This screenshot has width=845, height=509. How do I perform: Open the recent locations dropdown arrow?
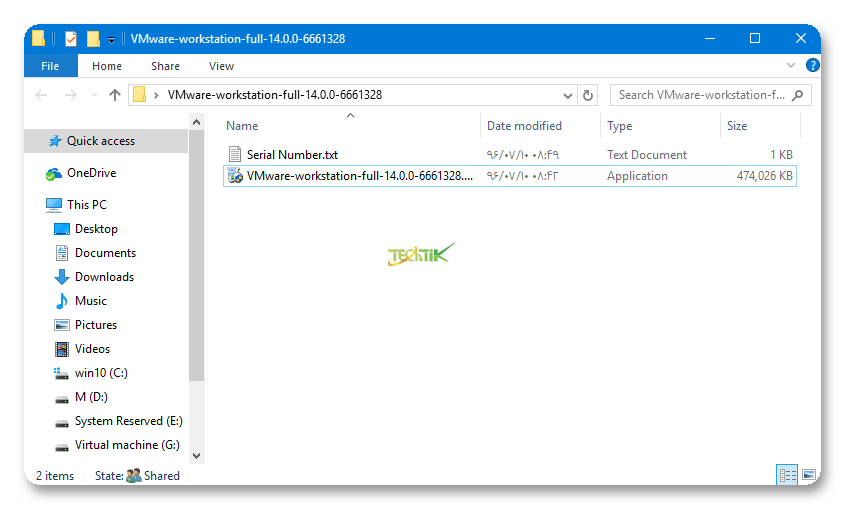(93, 96)
